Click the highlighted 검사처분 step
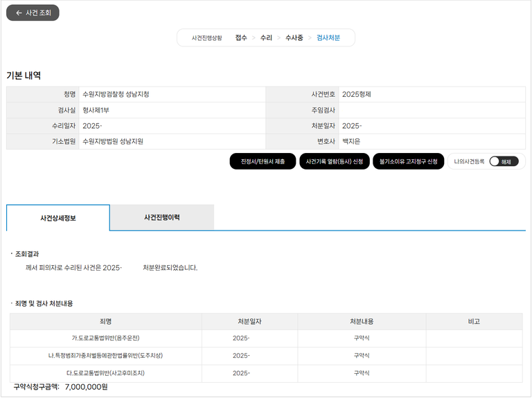Image resolution: width=532 pixels, height=398 pixels. (328, 37)
